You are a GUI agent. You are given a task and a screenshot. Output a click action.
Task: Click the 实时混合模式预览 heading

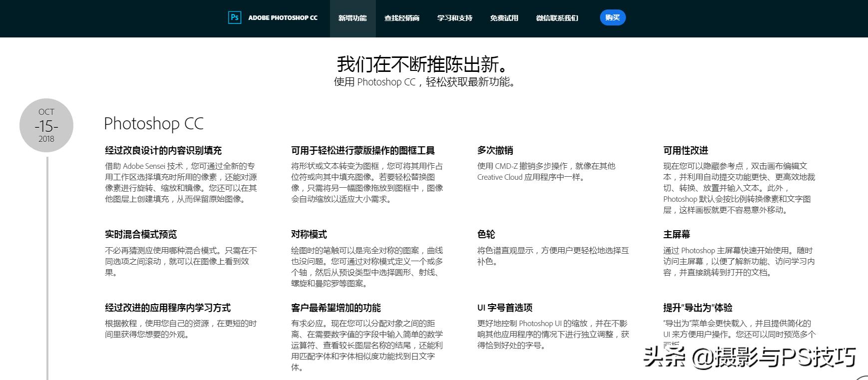141,234
